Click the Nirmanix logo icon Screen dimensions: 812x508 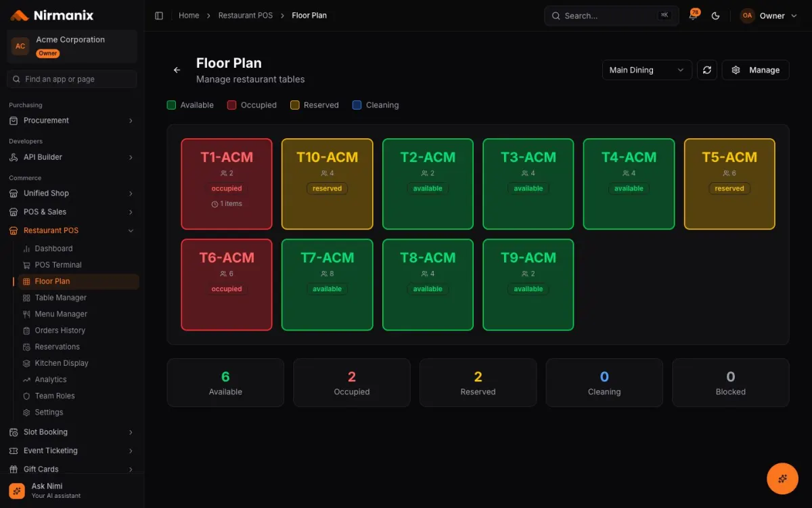[19, 15]
